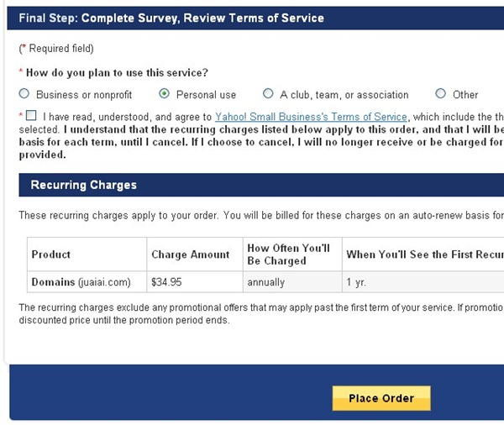504x425 pixels.
Task: Check the Terms of Service agreement checkbox
Action: point(31,116)
